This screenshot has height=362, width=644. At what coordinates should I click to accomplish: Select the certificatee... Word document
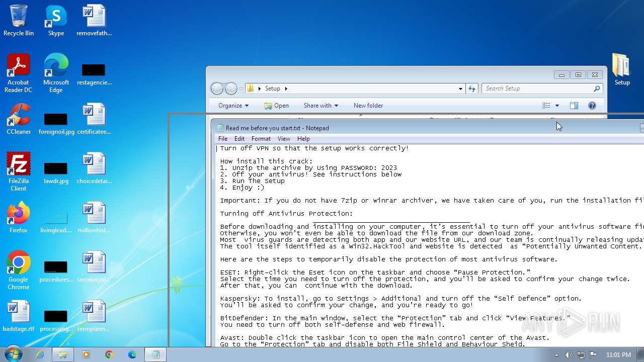94,119
